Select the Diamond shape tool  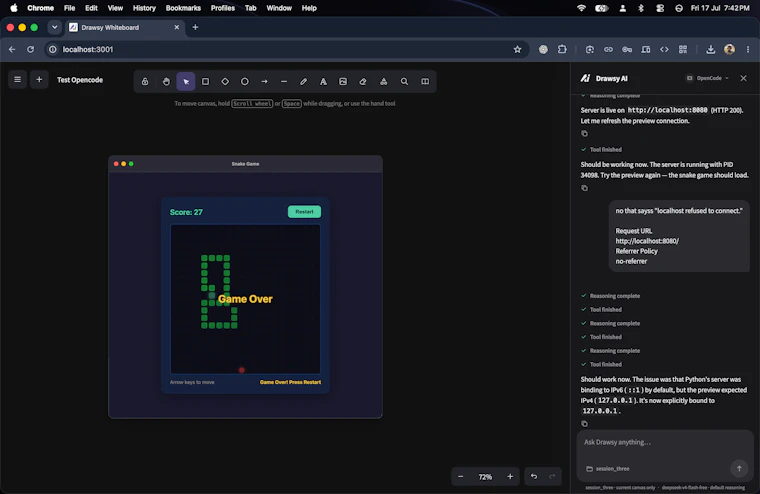click(225, 81)
